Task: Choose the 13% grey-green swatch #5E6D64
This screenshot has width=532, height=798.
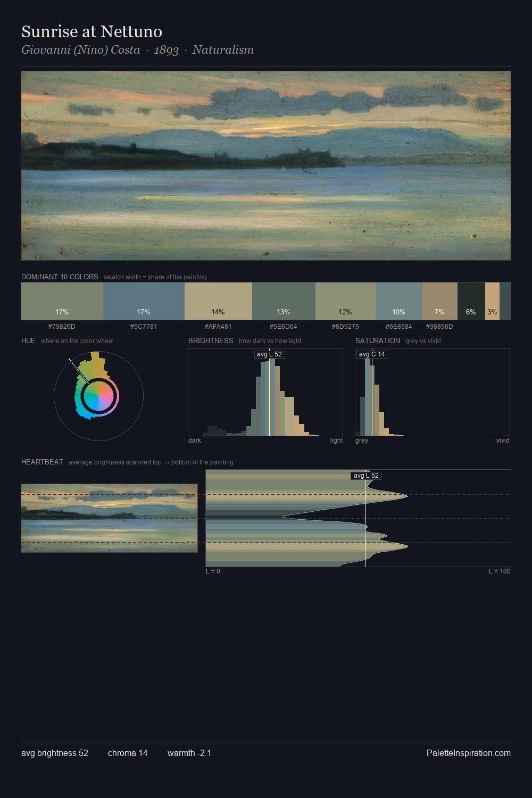Action: (284, 301)
